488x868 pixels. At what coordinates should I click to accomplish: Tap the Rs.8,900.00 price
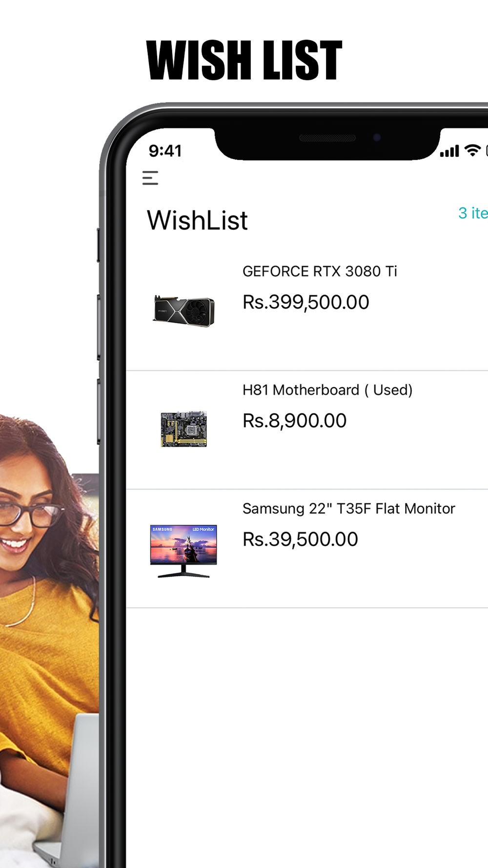pos(294,421)
